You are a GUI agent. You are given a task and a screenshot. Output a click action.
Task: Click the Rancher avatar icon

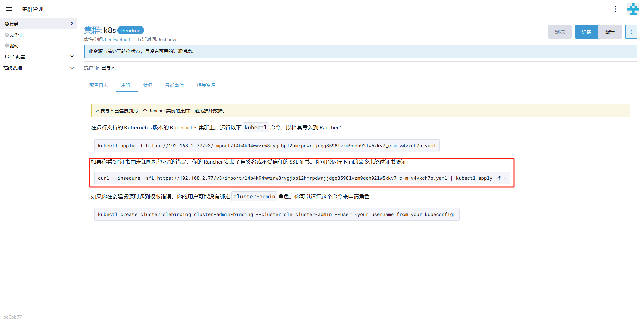point(633,9)
